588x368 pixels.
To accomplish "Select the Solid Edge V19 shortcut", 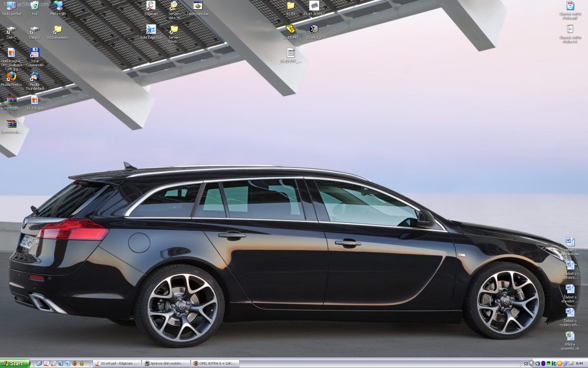I will coord(151,29).
